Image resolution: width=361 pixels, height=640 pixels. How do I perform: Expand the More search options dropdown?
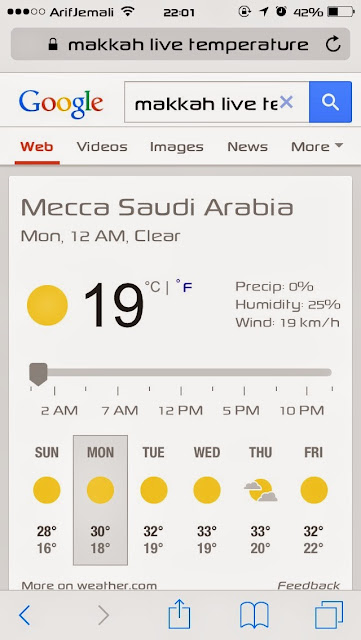coord(317,147)
